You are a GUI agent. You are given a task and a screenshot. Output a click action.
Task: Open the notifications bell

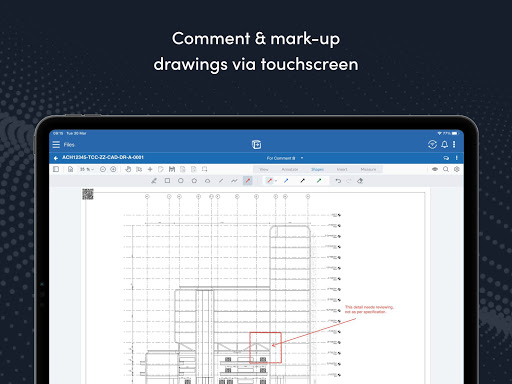point(445,144)
